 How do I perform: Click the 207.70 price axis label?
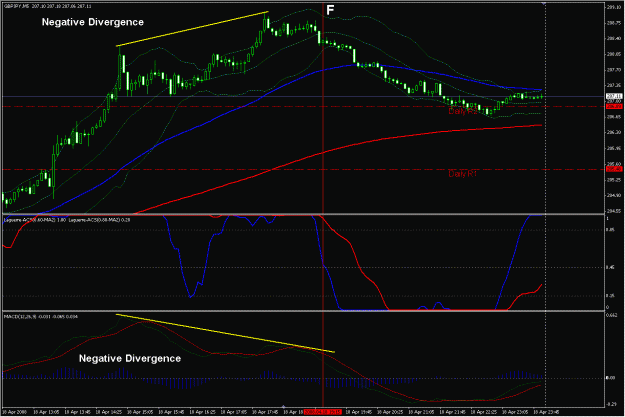click(x=613, y=70)
